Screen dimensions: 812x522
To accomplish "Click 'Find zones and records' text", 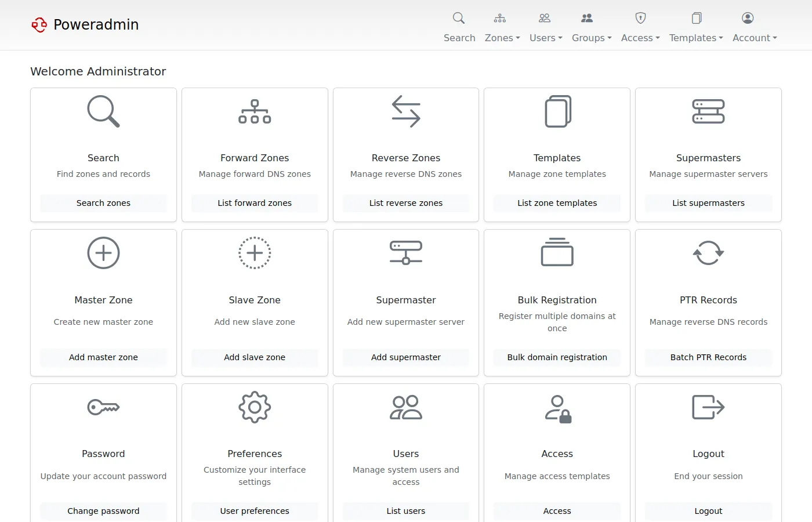I will (x=103, y=174).
